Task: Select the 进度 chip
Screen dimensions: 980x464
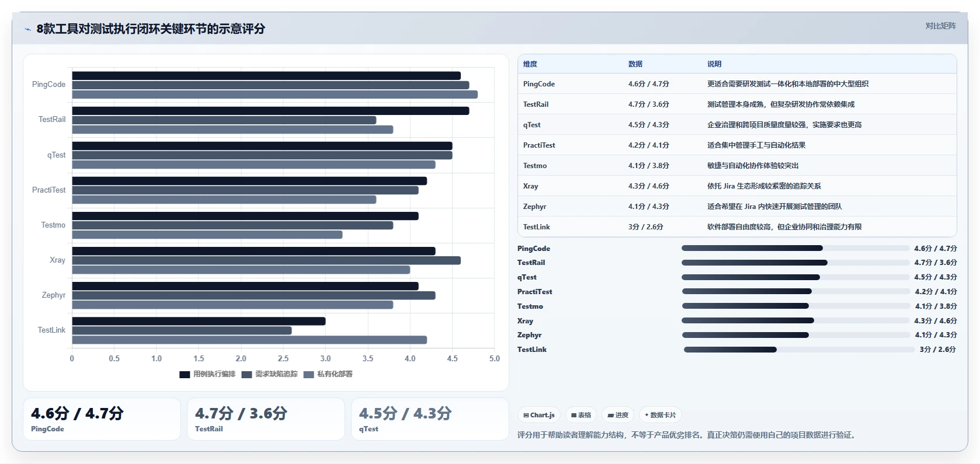Action: pos(618,415)
